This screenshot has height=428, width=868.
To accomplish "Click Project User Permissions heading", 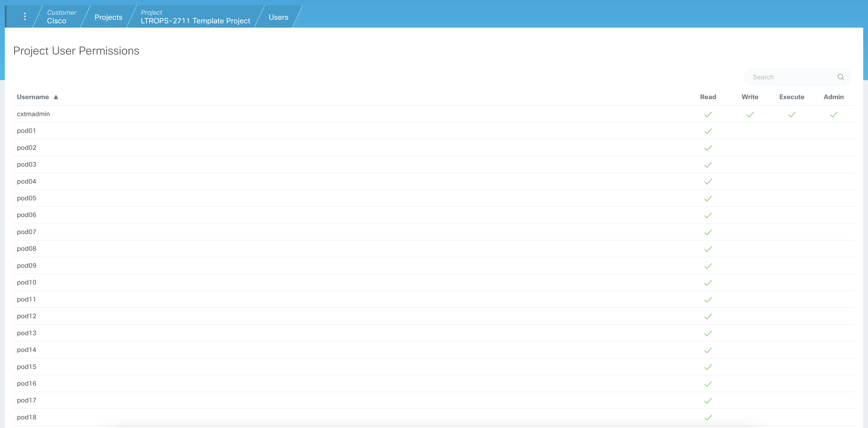I will [x=76, y=51].
